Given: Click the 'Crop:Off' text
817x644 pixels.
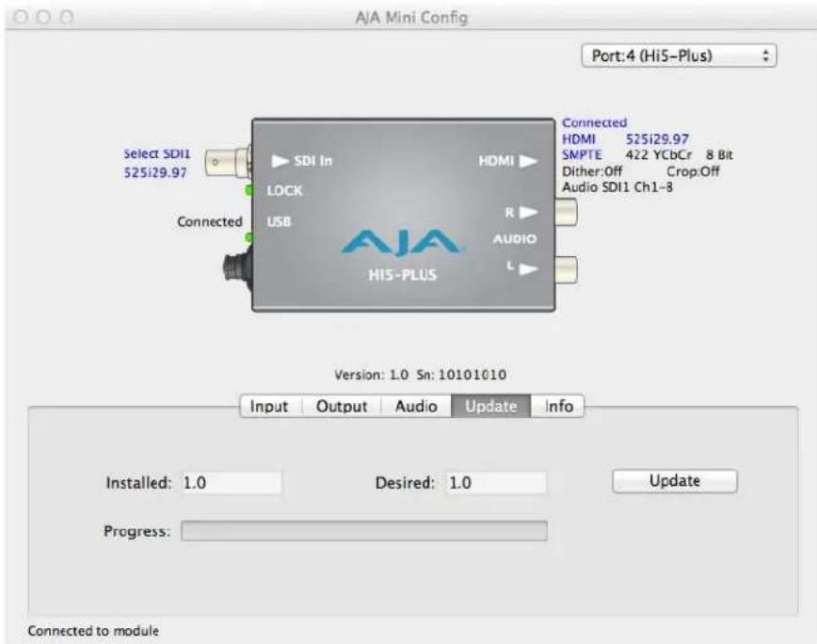Looking at the screenshot, I should (x=693, y=171).
